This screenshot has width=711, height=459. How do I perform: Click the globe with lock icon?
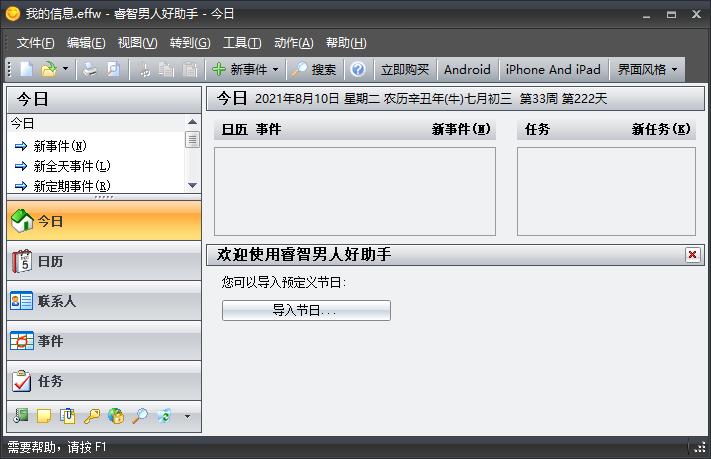(x=116, y=415)
